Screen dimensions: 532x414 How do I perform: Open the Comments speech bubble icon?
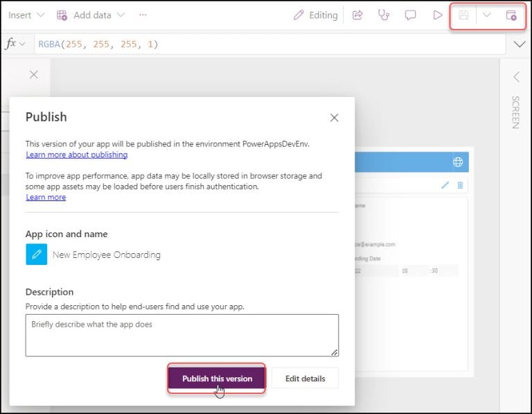pyautogui.click(x=410, y=15)
